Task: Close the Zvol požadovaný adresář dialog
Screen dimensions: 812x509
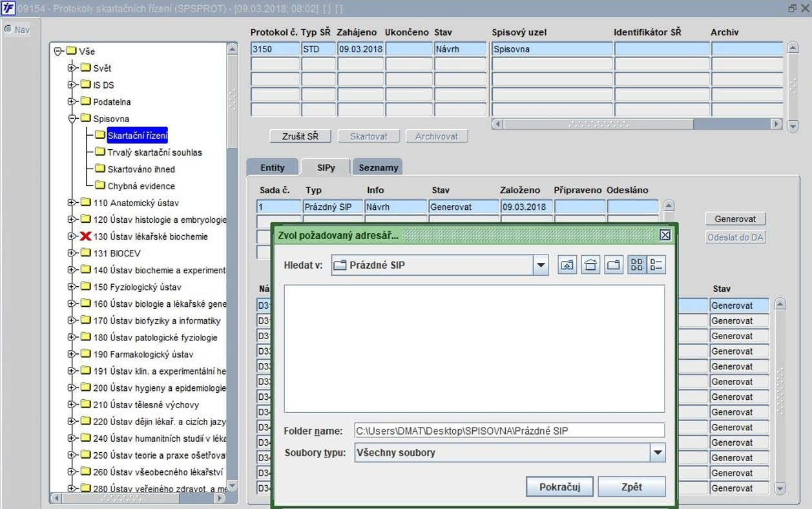Action: click(x=665, y=235)
